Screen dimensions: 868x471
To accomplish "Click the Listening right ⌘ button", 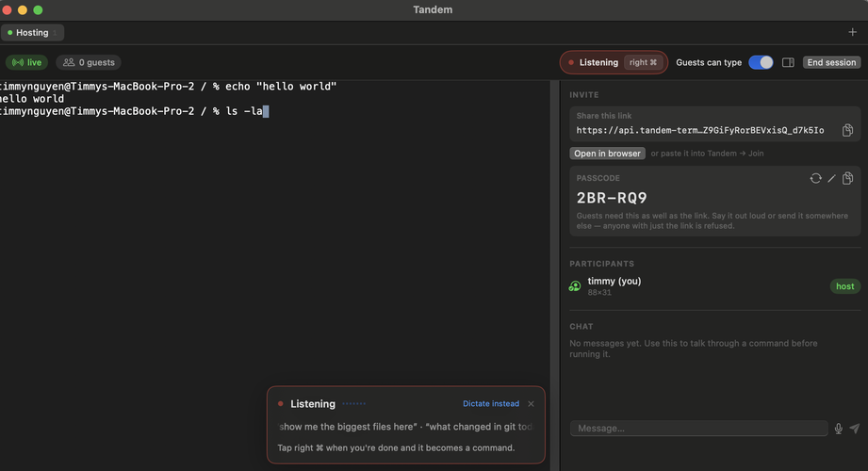I will (x=614, y=62).
